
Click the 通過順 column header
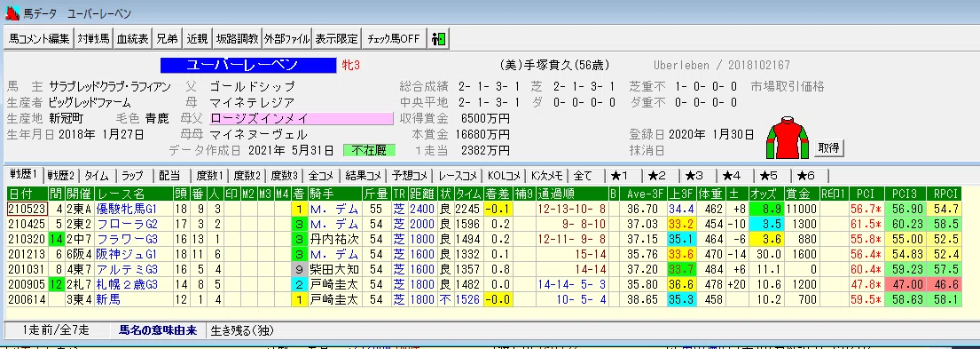[x=571, y=194]
